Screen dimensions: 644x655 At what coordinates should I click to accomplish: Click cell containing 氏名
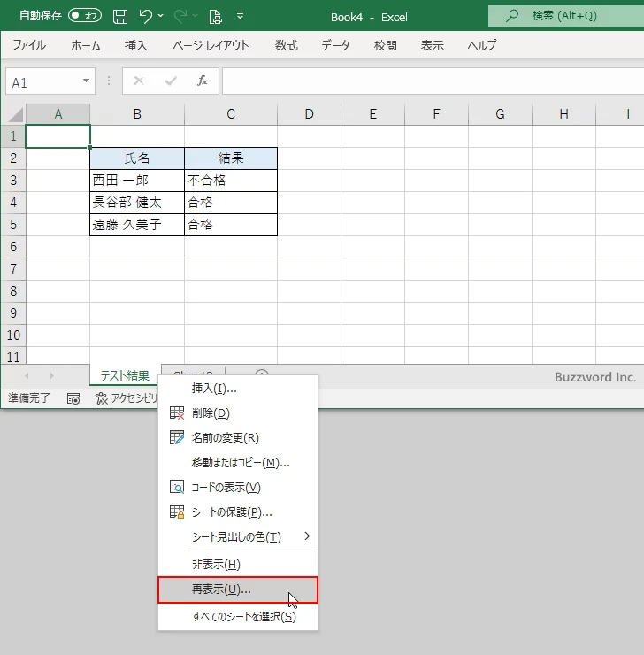pos(137,158)
